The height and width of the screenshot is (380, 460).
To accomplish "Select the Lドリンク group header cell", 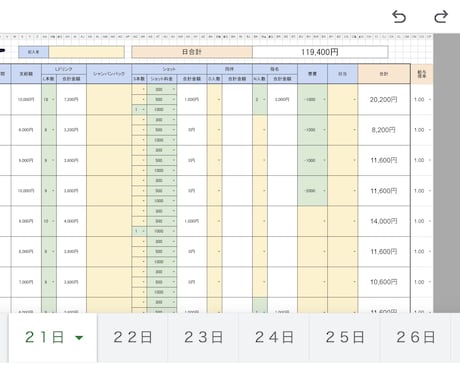I will [x=64, y=69].
